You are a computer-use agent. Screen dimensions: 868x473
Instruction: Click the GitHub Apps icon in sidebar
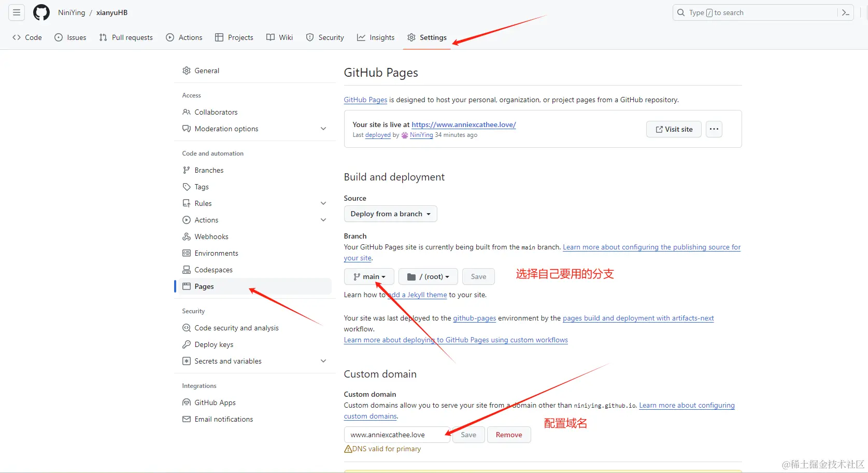[187, 402]
